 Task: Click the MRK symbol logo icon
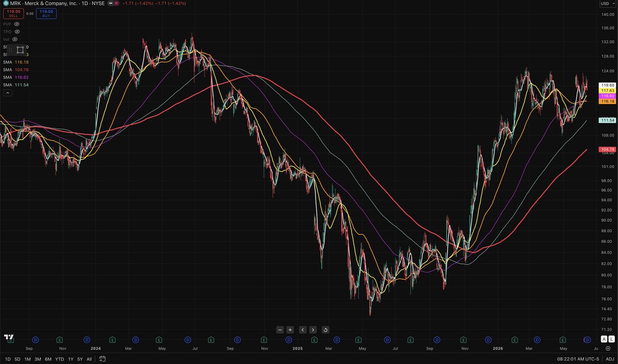point(5,3)
